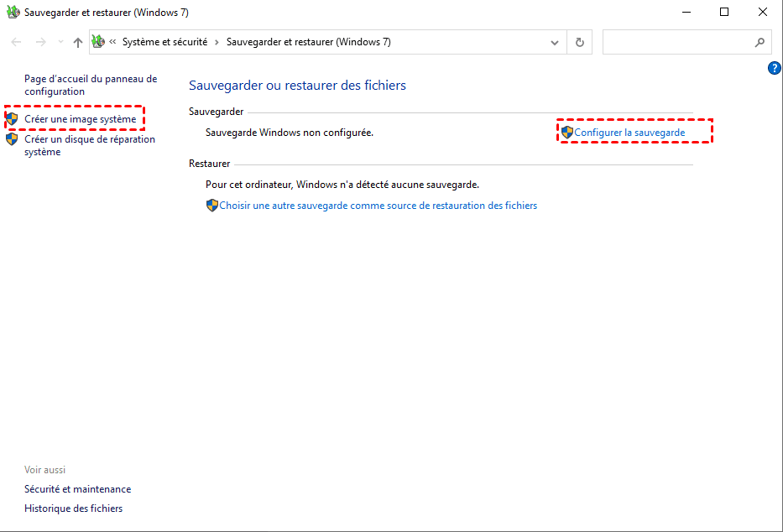Click shield icon beside Créer un disque de réparation

click(12, 139)
